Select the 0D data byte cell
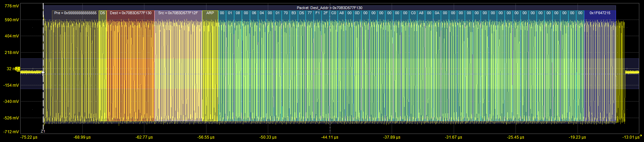The height and width of the screenshot is (142, 644). 357,13
